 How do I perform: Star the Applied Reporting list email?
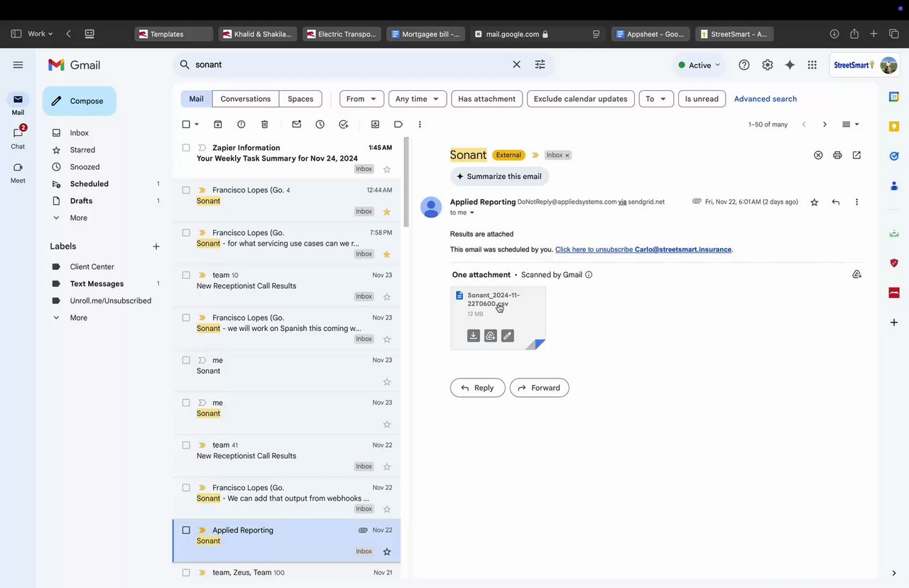[x=387, y=552]
